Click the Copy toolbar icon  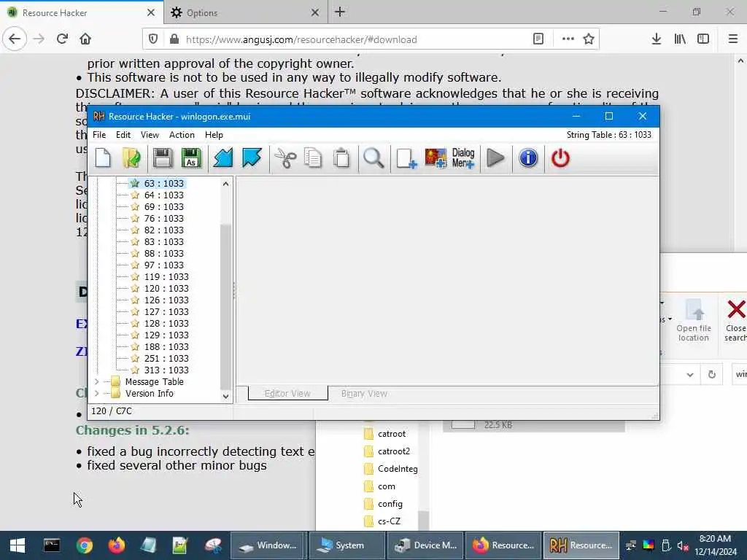313,158
